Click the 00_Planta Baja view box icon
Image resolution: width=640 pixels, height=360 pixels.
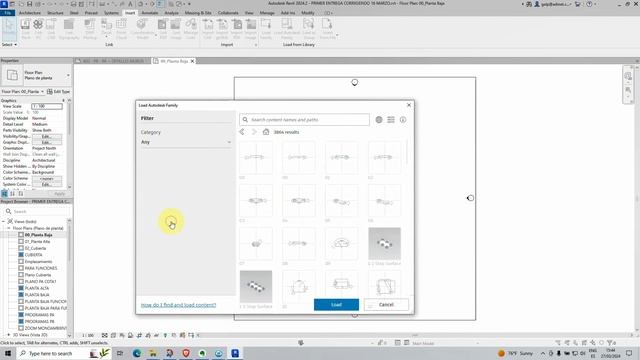pyautogui.click(x=21, y=235)
